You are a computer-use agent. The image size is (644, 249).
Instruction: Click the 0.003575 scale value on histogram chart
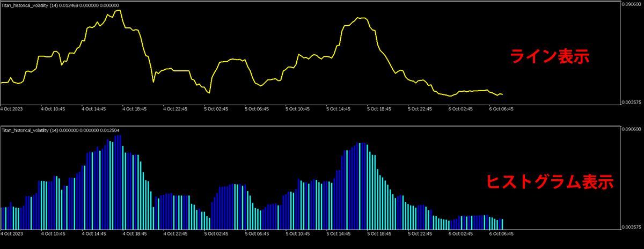[632, 227]
